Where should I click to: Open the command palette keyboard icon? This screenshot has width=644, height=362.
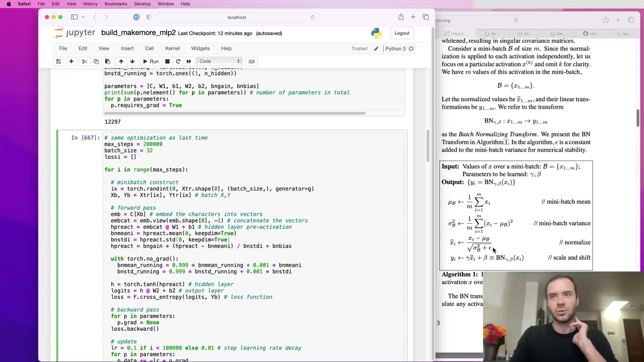pyautogui.click(x=252, y=61)
